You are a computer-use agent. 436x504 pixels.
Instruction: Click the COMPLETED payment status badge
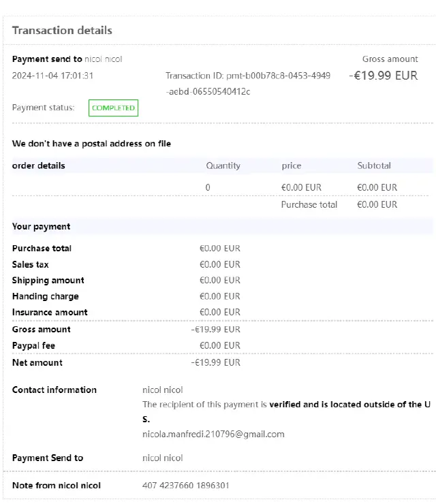click(113, 108)
